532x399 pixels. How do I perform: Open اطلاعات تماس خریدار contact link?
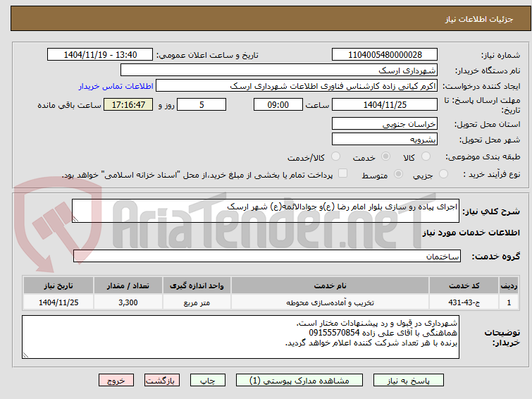pos(116,86)
